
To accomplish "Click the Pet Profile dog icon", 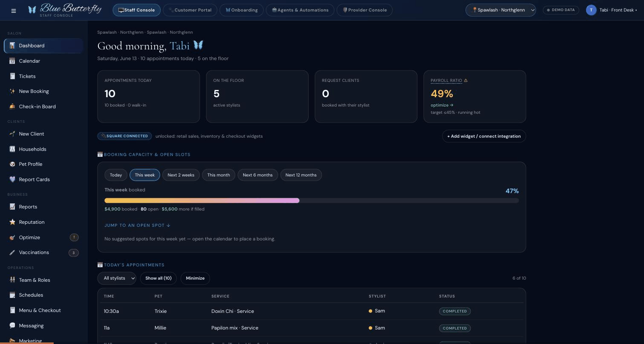I will (12, 164).
